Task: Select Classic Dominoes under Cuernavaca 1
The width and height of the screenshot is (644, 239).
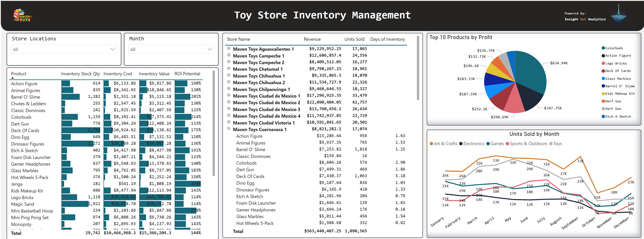Action: click(253, 156)
